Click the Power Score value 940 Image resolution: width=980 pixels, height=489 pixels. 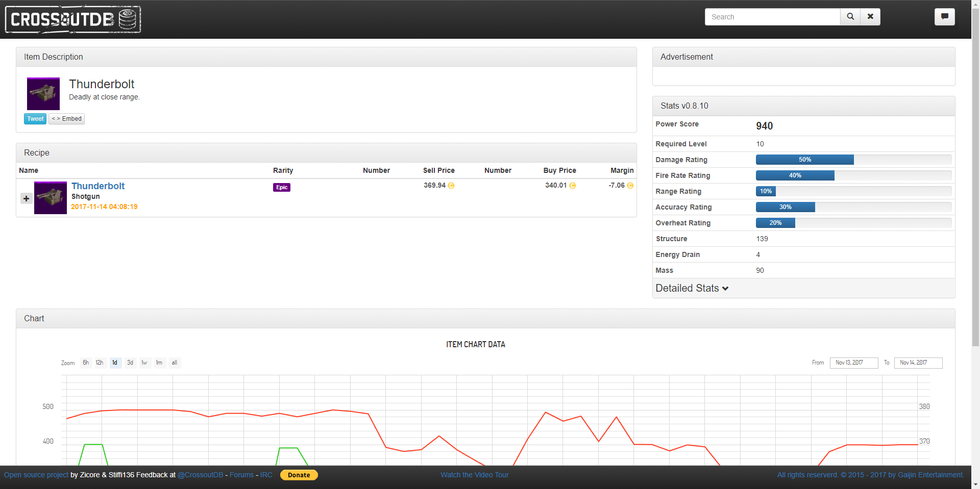pyautogui.click(x=765, y=126)
